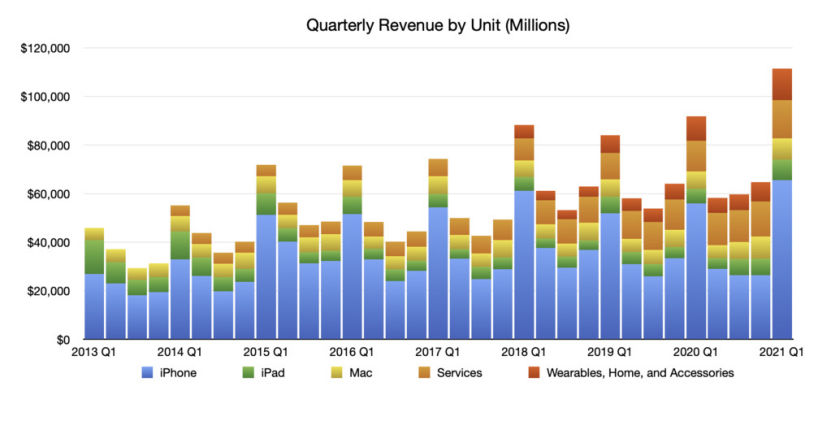Click the 2013 Q1 iPad green segment
The width and height of the screenshot is (831, 421).
pyautogui.click(x=94, y=257)
